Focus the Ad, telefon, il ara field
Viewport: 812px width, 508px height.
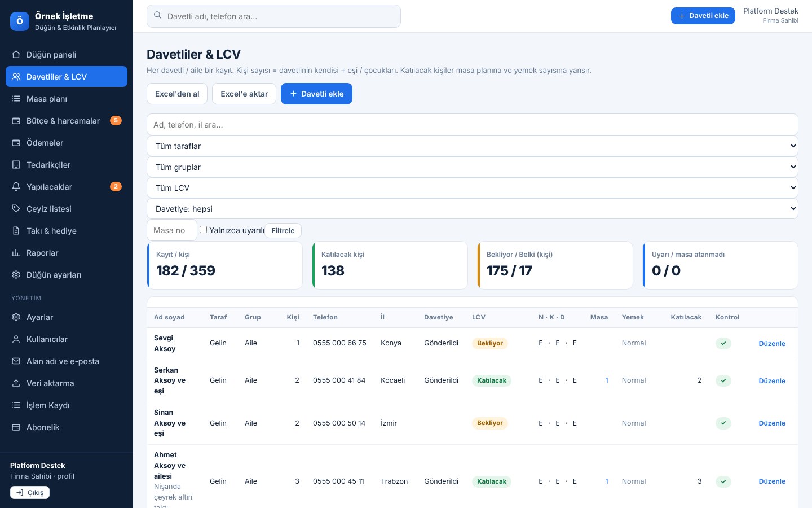[x=473, y=125]
